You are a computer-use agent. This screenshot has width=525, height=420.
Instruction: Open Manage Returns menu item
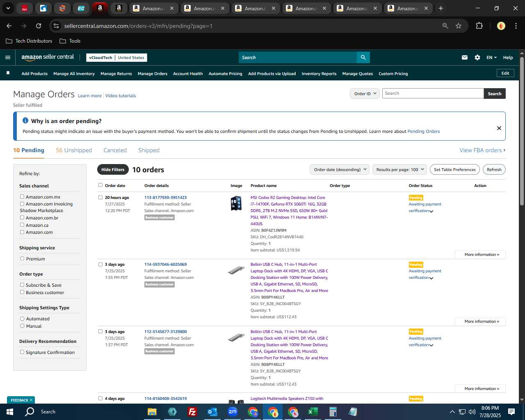(x=116, y=74)
